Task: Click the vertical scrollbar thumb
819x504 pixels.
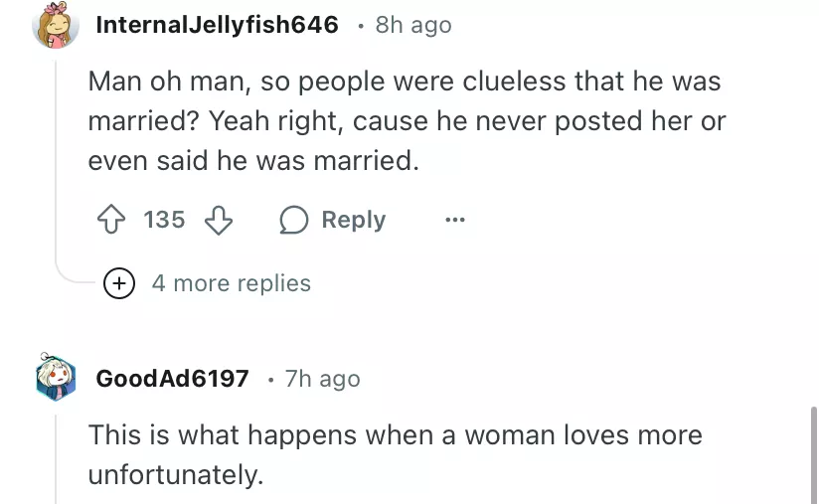Action: [x=811, y=452]
